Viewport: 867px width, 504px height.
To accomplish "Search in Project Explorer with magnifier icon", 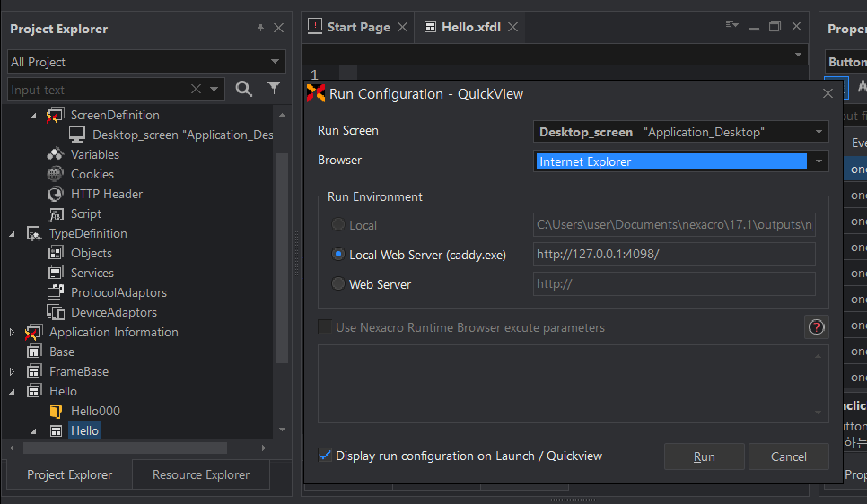I will coord(243,89).
